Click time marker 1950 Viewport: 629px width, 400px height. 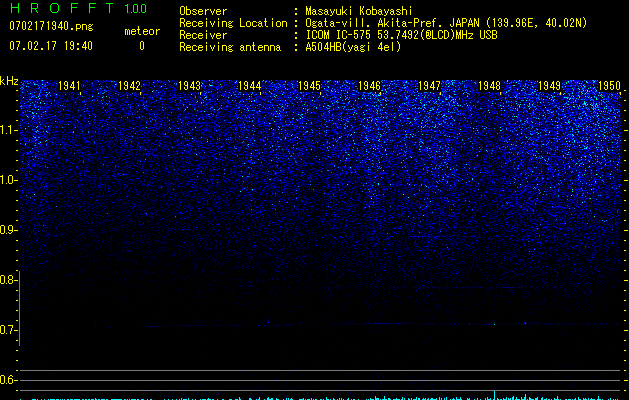tap(609, 86)
